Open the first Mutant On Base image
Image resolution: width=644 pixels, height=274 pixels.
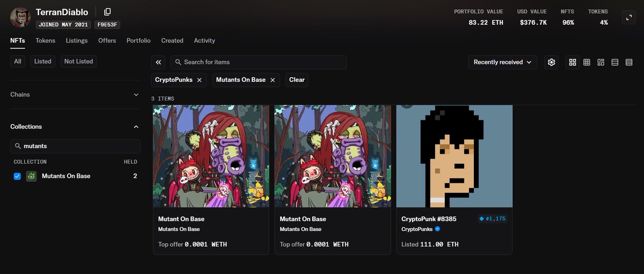pos(211,156)
